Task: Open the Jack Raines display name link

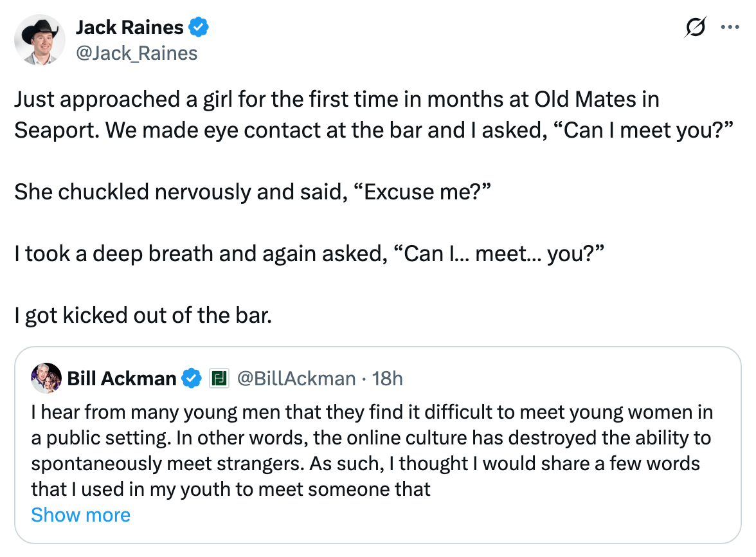Action: tap(129, 28)
